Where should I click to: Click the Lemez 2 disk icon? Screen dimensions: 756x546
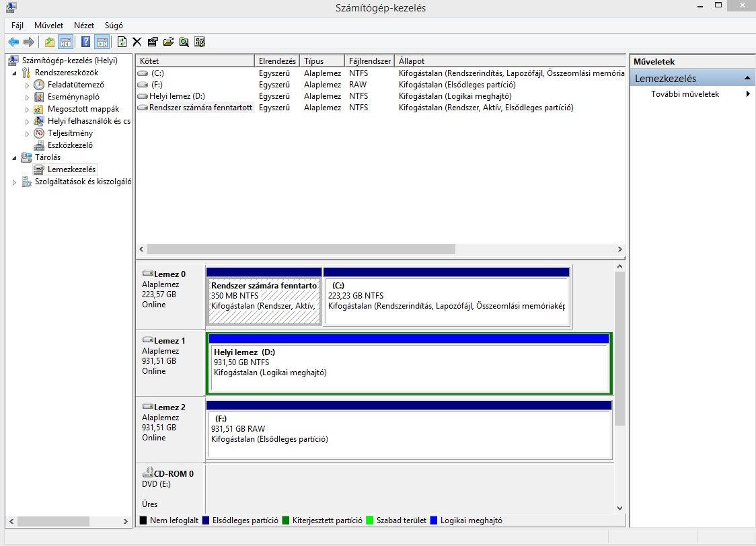[x=147, y=406]
